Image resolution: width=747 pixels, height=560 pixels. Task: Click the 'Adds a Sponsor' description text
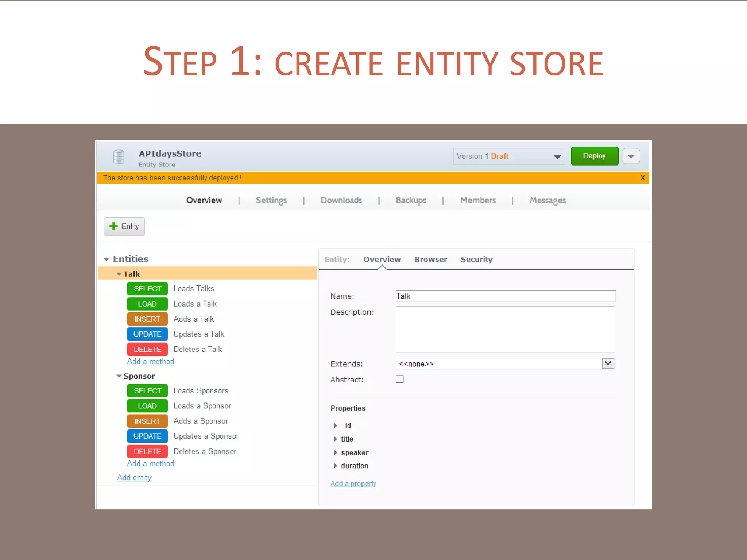201,421
